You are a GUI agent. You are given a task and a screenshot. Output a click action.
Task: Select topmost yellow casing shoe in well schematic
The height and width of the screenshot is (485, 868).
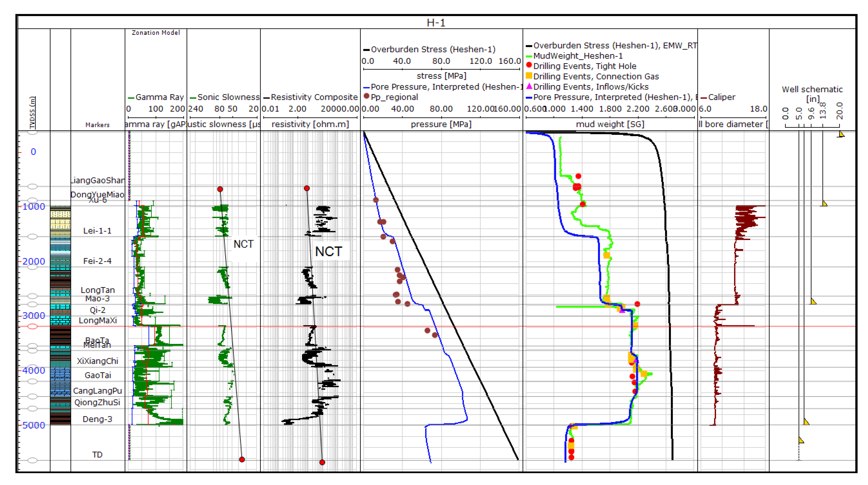tap(841, 134)
